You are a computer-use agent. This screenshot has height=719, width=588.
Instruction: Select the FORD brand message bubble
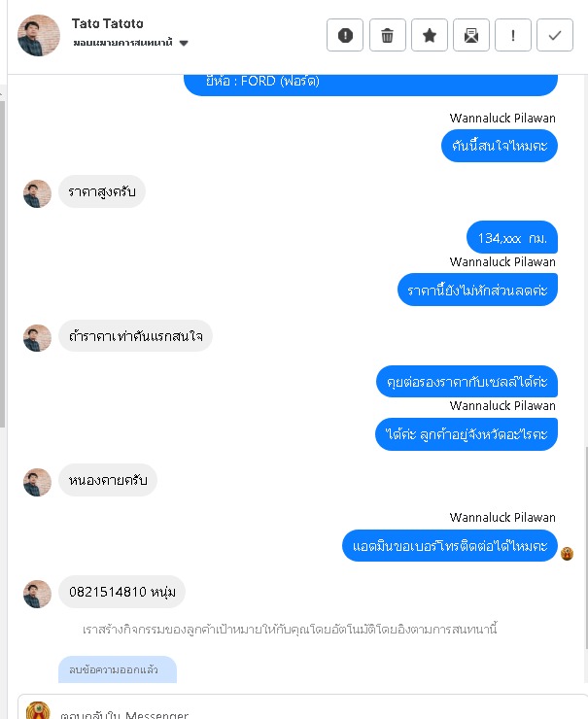pyautogui.click(x=370, y=85)
